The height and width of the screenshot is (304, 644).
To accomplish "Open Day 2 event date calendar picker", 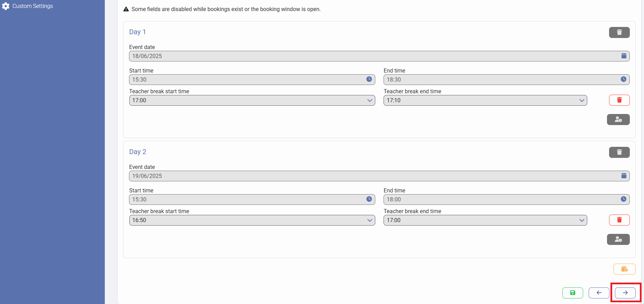I will pyautogui.click(x=624, y=176).
